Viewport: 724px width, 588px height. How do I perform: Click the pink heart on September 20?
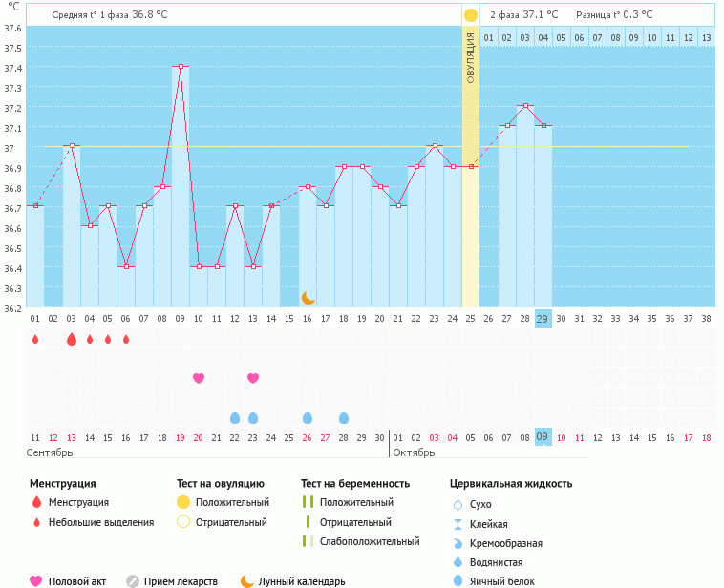coord(199,378)
